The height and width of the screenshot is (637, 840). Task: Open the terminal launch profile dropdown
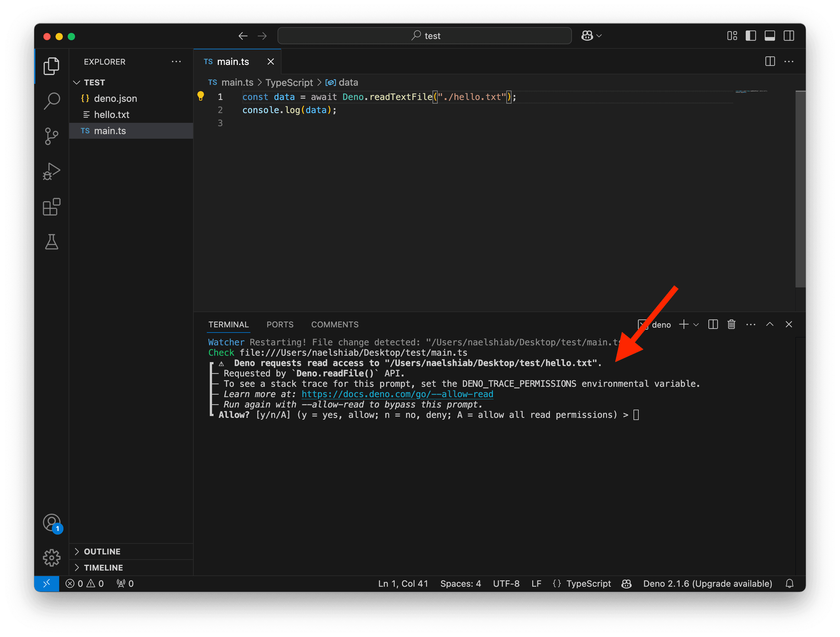(x=696, y=325)
